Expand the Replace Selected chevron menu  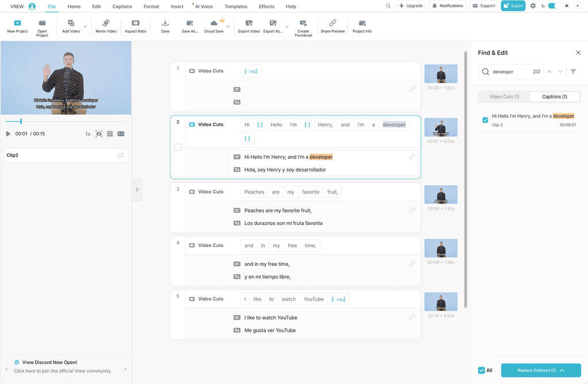point(562,370)
